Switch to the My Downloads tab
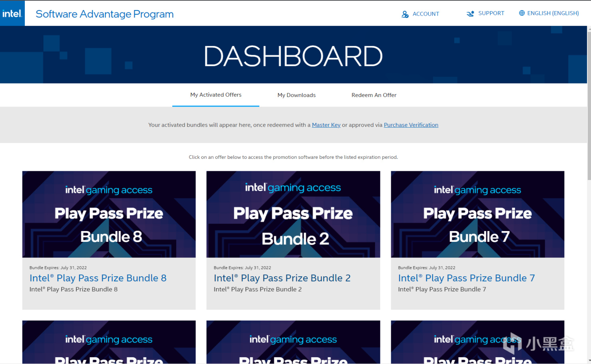This screenshot has width=591, height=364. coord(296,95)
